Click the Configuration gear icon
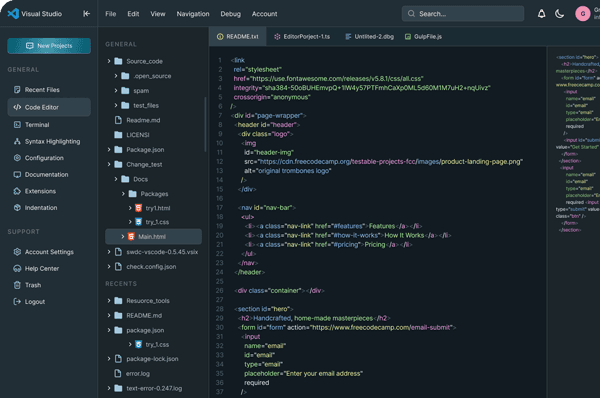 click(x=17, y=158)
